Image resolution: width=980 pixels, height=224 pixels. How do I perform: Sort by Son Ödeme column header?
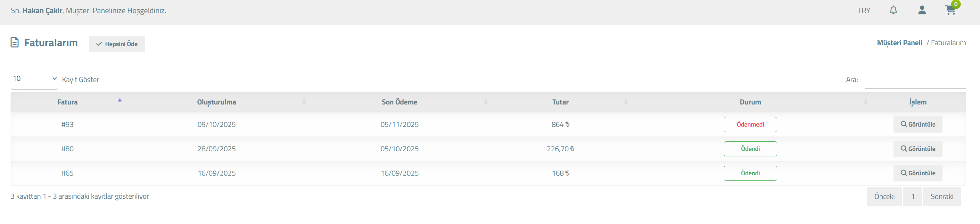[399, 102]
